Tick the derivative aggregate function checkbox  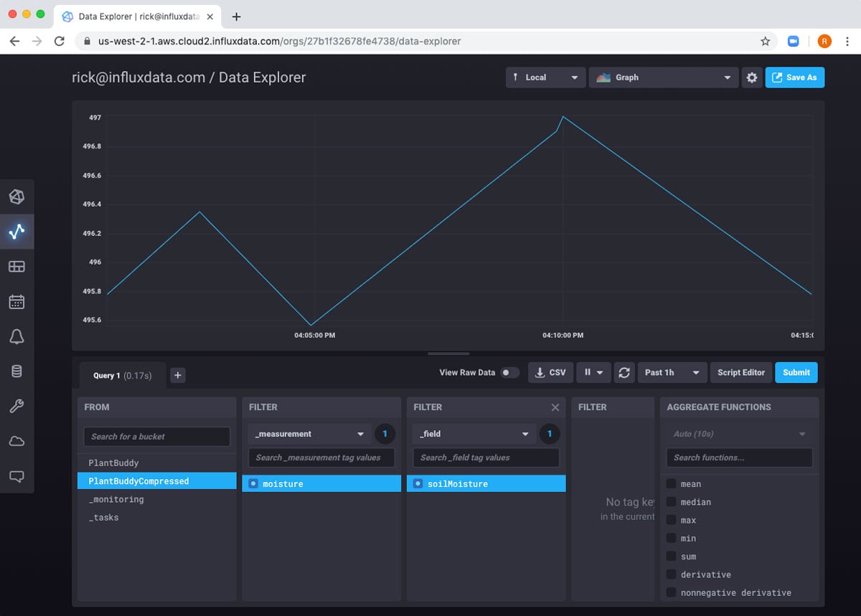click(x=671, y=574)
